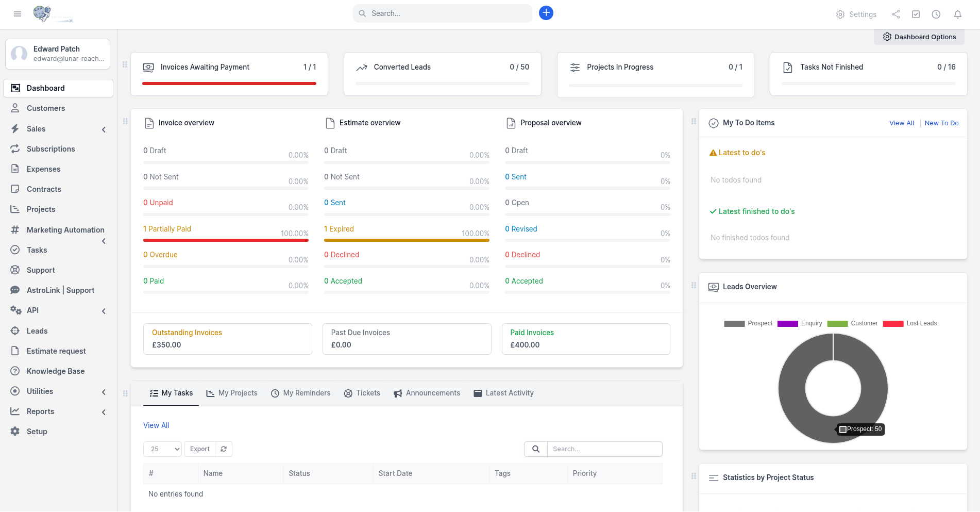This screenshot has height=512, width=980.
Task: Click the blue plus quick-create button
Action: (546, 13)
